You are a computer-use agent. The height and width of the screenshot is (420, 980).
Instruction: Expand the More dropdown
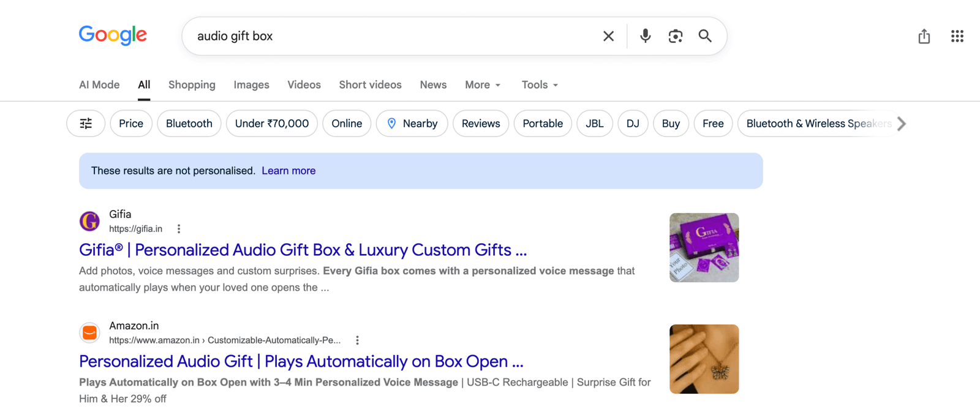tap(483, 85)
